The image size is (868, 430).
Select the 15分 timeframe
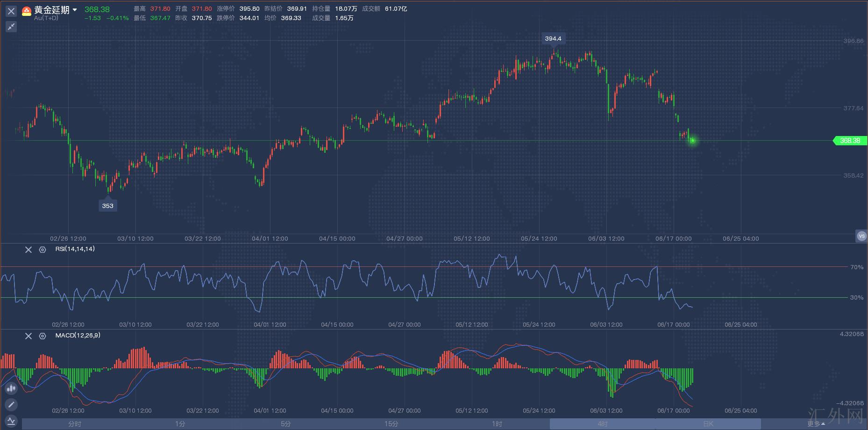tap(391, 424)
